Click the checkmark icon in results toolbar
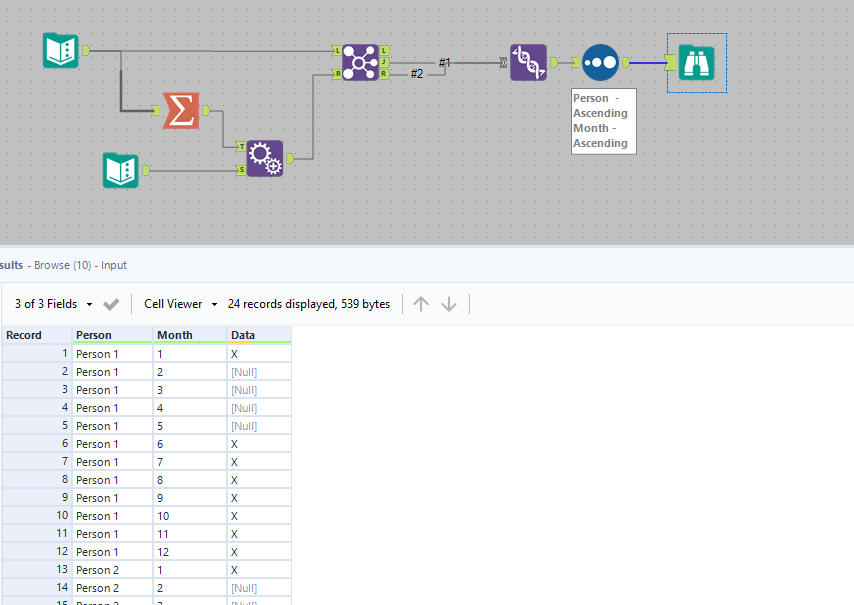Image resolution: width=854 pixels, height=605 pixels. click(111, 304)
